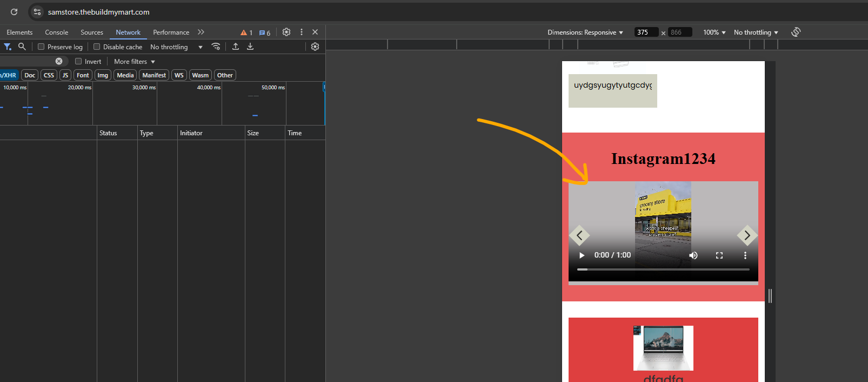Click Export HAR download icon
Screen dimensions: 868x382
pos(250,47)
